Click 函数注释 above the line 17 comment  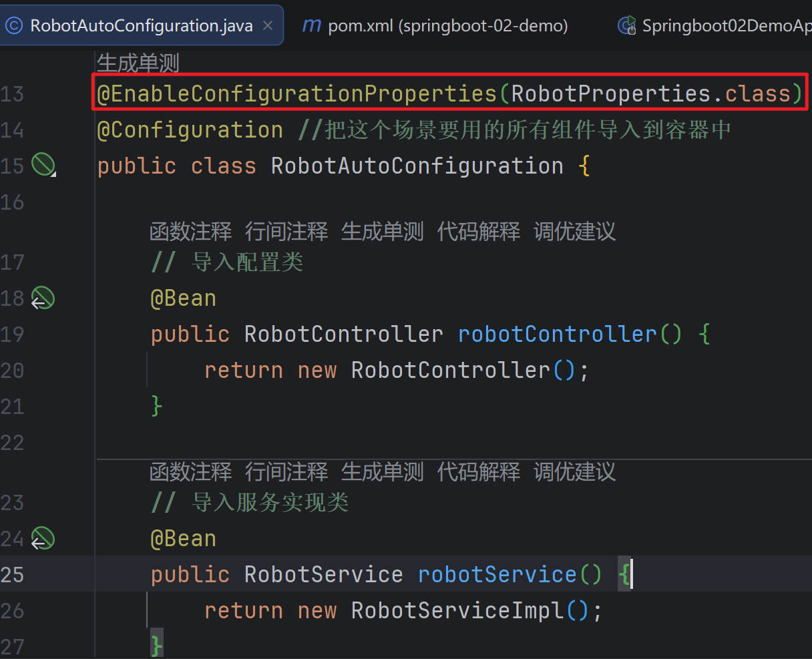191,232
